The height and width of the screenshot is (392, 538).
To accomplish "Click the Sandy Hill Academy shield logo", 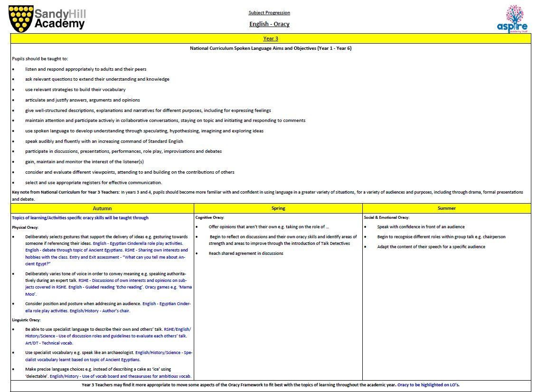I will [21, 19].
